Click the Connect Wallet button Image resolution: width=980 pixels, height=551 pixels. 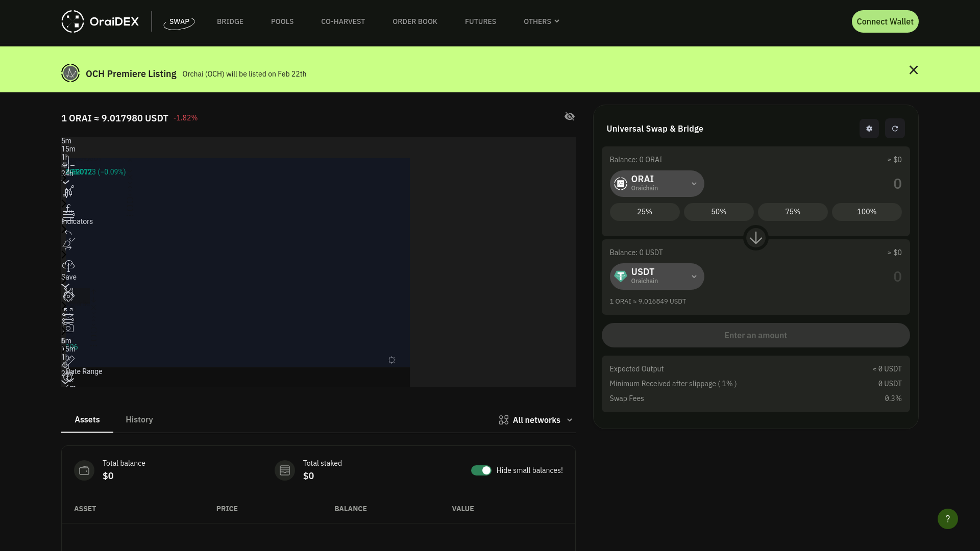(885, 21)
